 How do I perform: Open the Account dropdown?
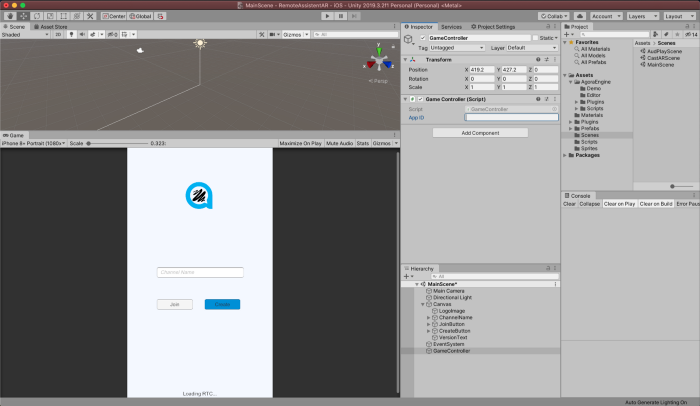point(606,16)
